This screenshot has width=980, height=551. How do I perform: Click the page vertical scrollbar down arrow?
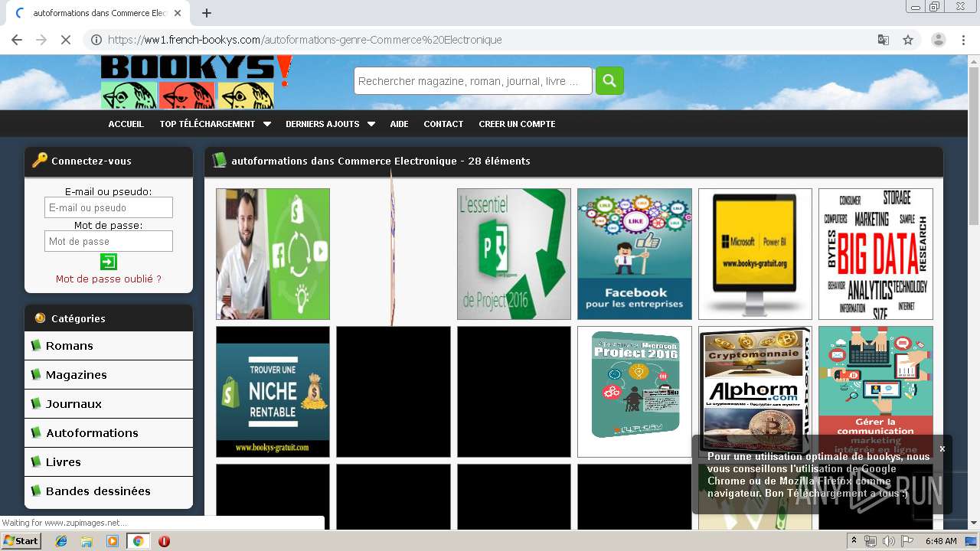pyautogui.click(x=973, y=523)
